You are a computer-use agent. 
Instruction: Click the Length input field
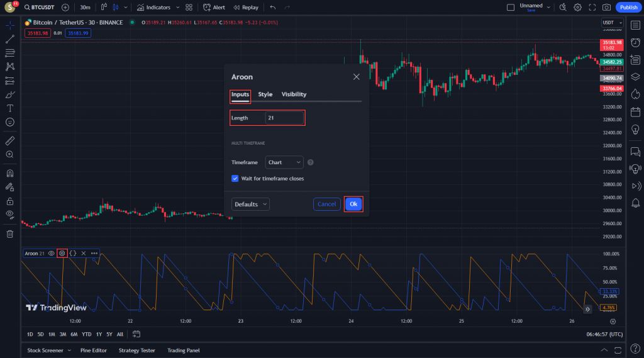pos(284,118)
